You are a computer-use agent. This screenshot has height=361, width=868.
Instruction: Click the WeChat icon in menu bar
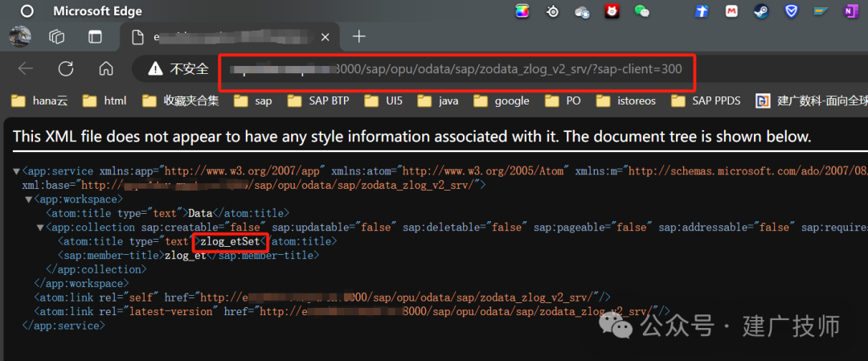pos(641,11)
